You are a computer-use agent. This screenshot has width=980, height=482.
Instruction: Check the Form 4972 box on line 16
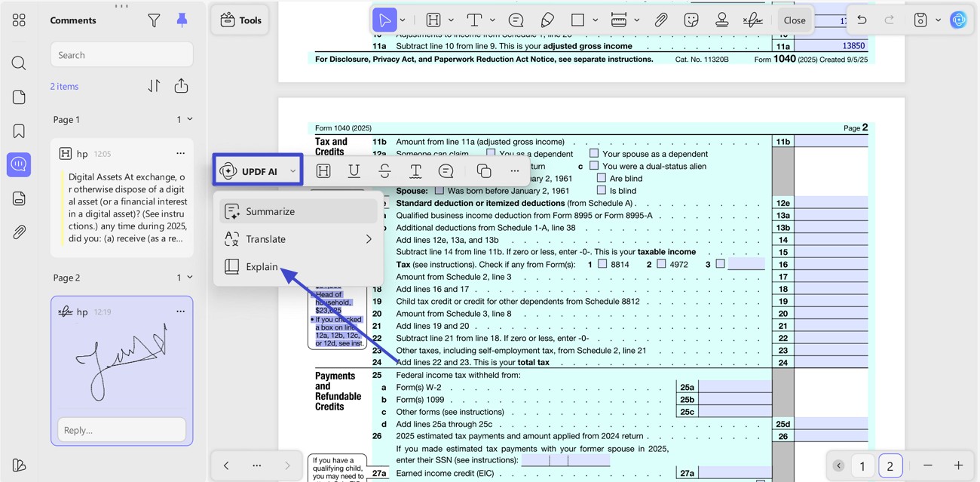[661, 264]
